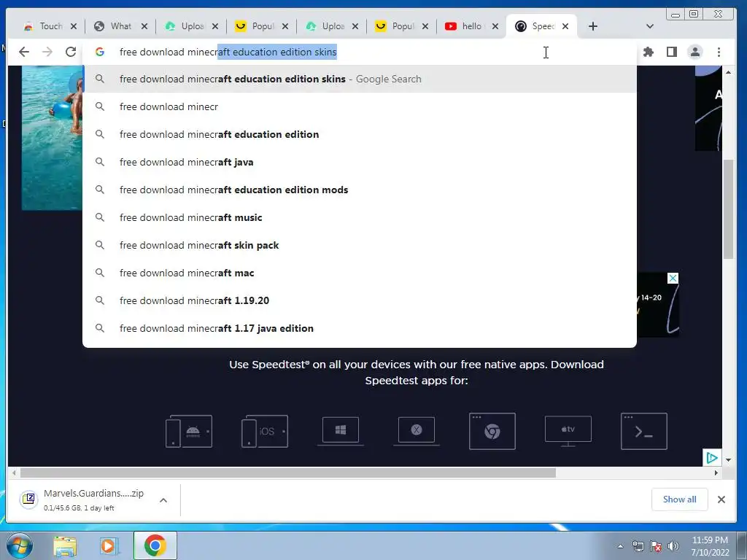Open Chrome's three-dot menu
The height and width of the screenshot is (560, 747).
pos(719,52)
